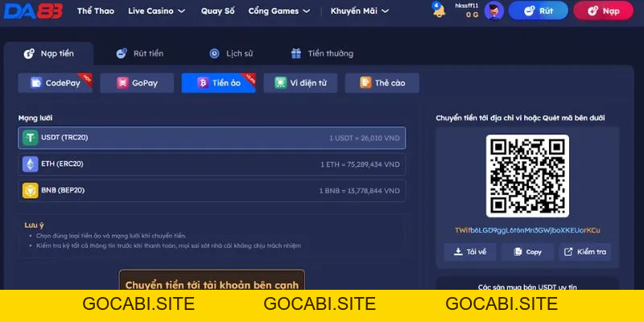The height and width of the screenshot is (322, 644).
Task: Click the Tiền thưởng gift icon
Action: pos(296,53)
